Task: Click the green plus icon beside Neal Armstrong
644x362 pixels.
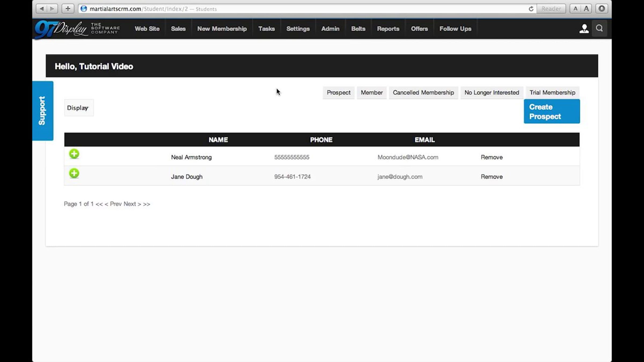Action: 74,154
